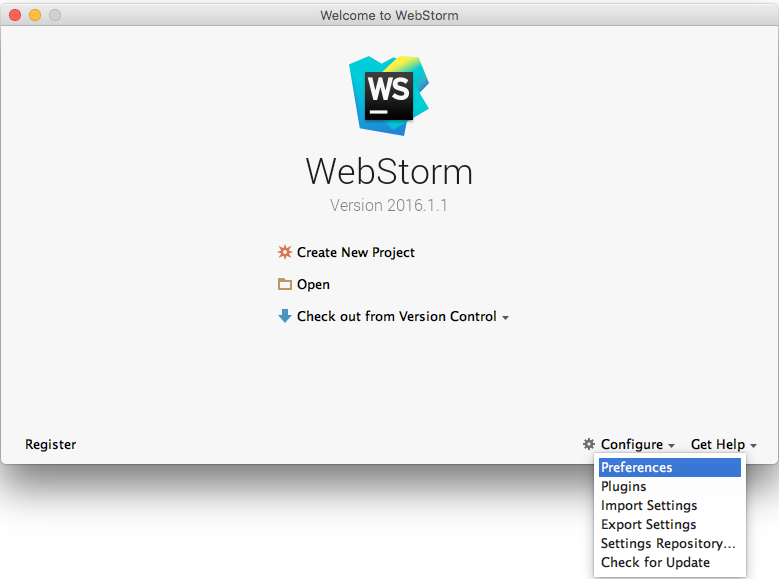Select Preferences from the Configure menu

click(x=637, y=467)
